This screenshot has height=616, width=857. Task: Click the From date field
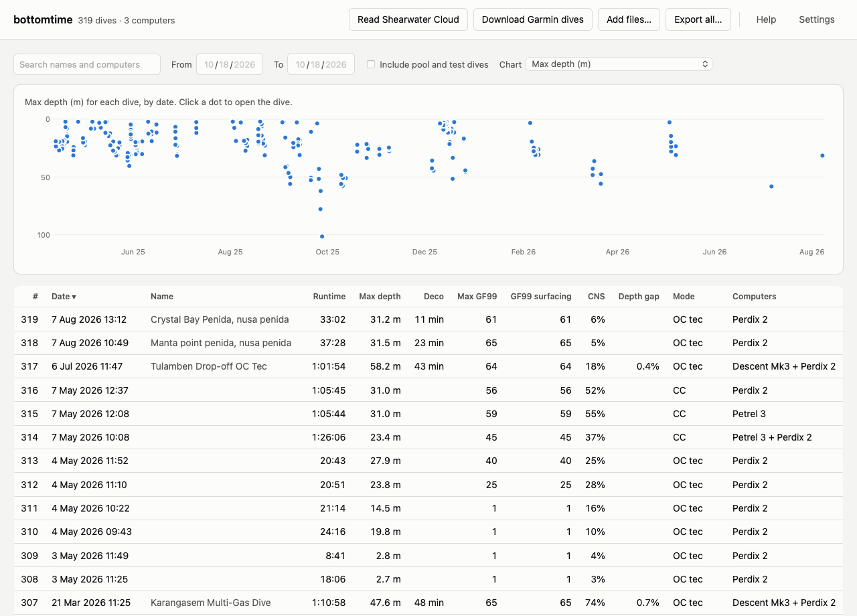click(x=230, y=64)
